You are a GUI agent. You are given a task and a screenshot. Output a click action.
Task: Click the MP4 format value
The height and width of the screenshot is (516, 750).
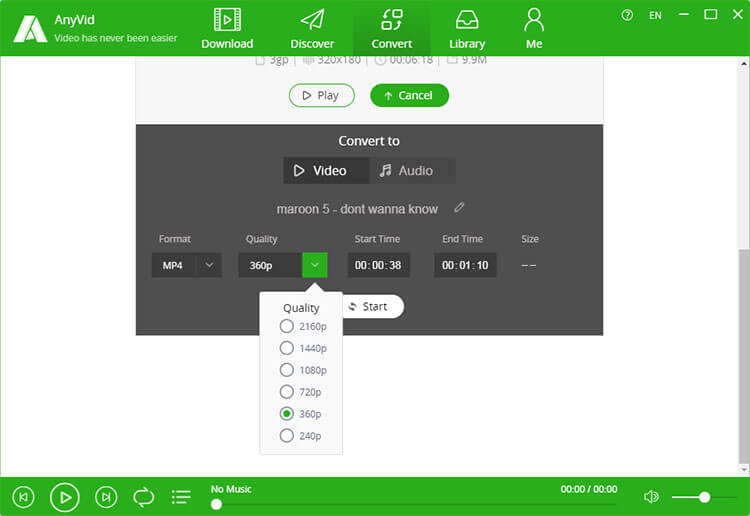click(x=173, y=265)
